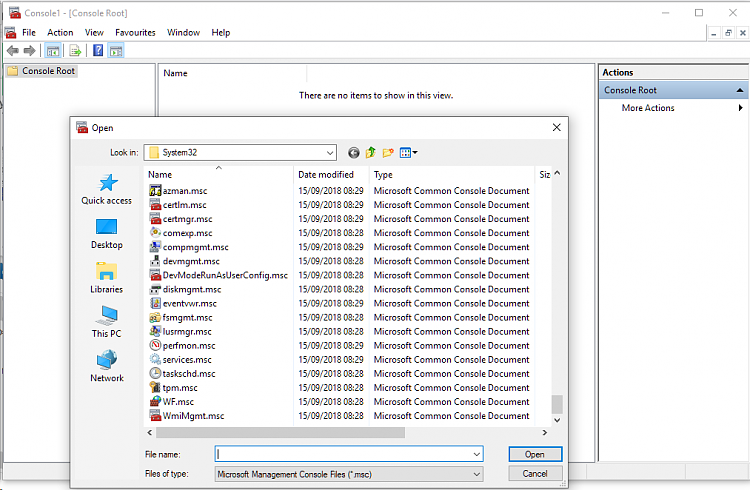Open the View menu
Image resolution: width=750 pixels, height=490 pixels.
click(94, 33)
